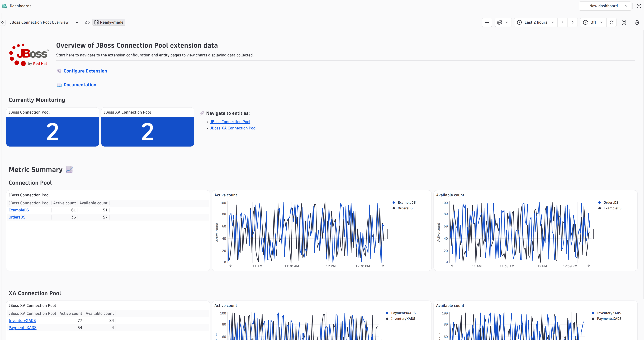
Task: Pan Connection Pool Active count chart right
Action: (383, 266)
